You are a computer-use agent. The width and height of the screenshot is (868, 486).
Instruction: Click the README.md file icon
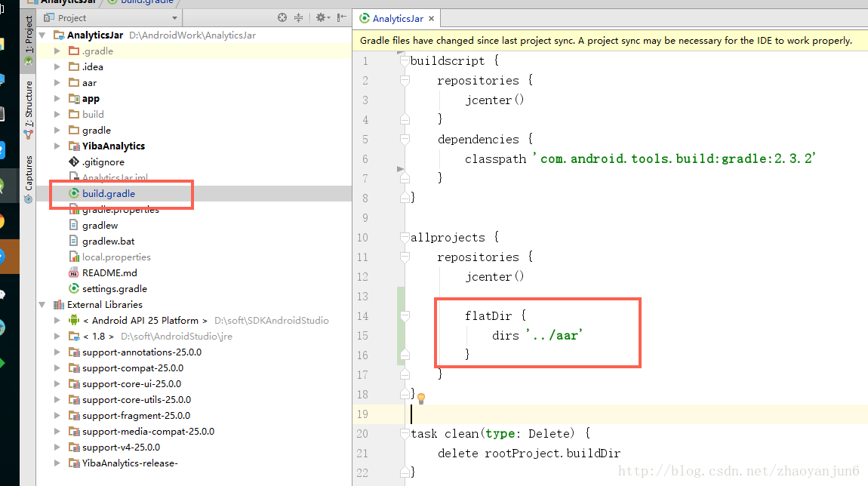click(x=74, y=272)
